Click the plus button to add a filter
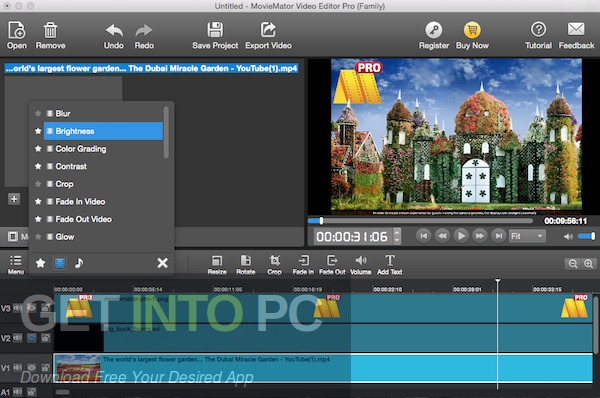 click(x=14, y=199)
